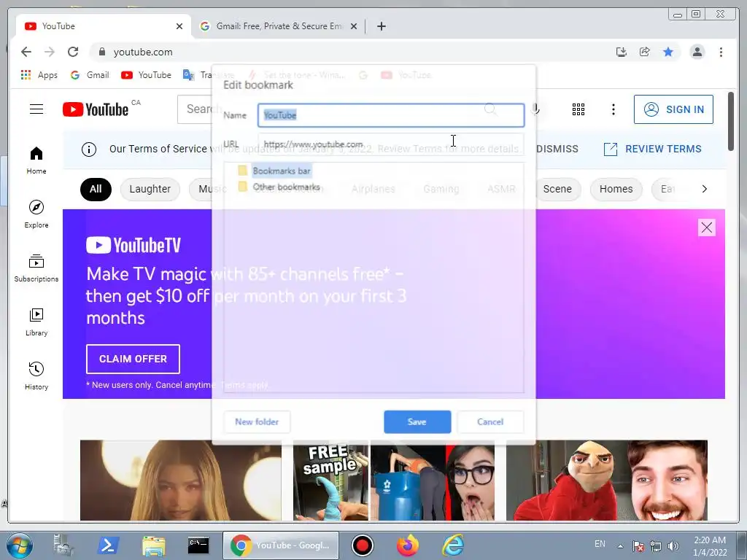This screenshot has width=747, height=560.
Task: Switch to the Gmail browser tab
Action: pos(278,26)
